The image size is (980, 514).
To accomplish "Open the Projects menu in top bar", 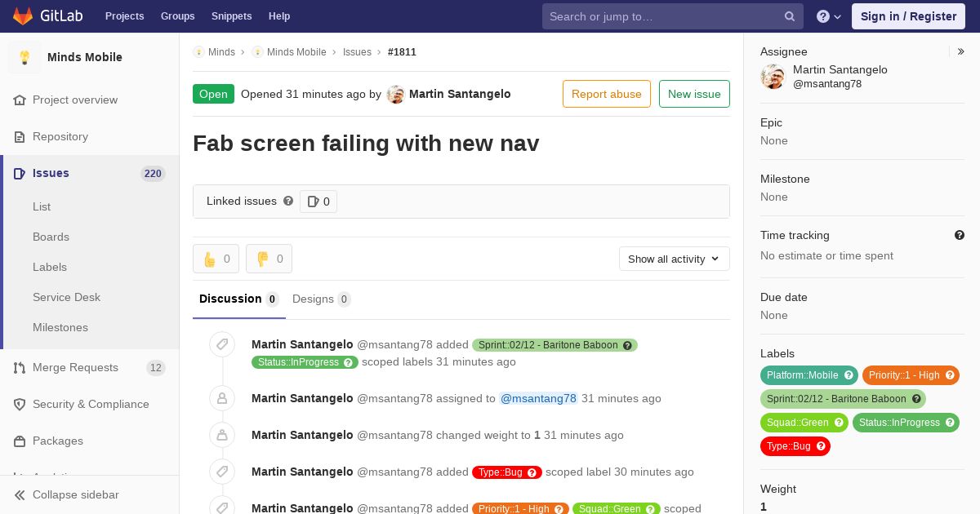I will click(124, 16).
